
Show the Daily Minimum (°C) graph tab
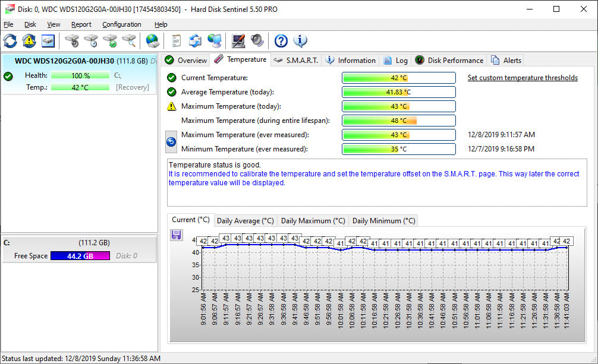coord(383,221)
